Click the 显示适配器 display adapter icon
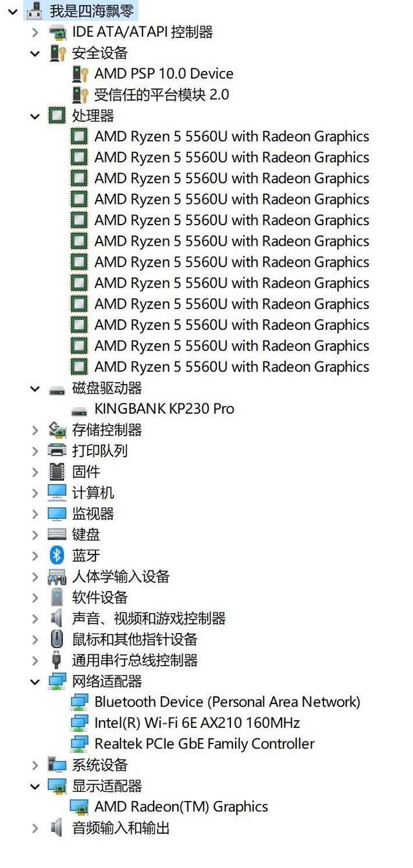 pyautogui.click(x=57, y=786)
